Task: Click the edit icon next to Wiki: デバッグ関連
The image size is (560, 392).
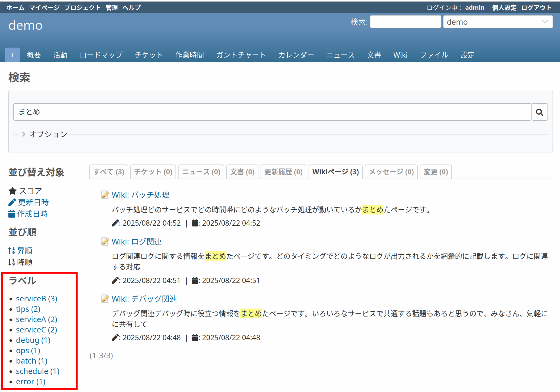Action: 105,298
